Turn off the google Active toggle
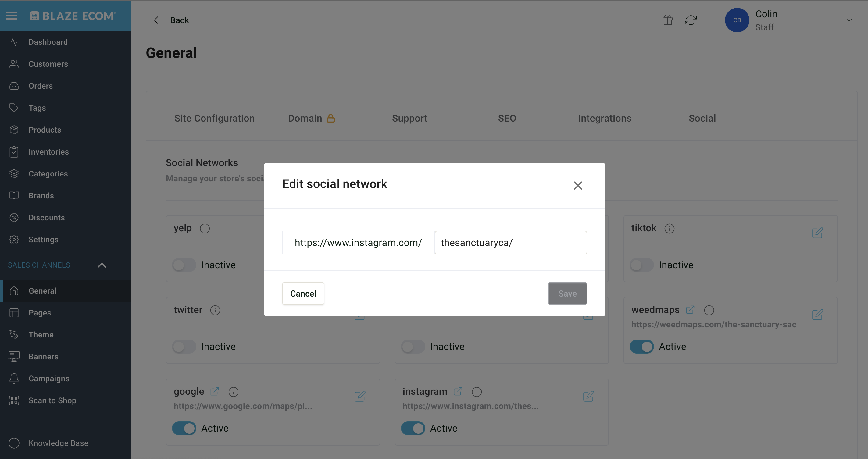The height and width of the screenshot is (459, 868). (184, 428)
